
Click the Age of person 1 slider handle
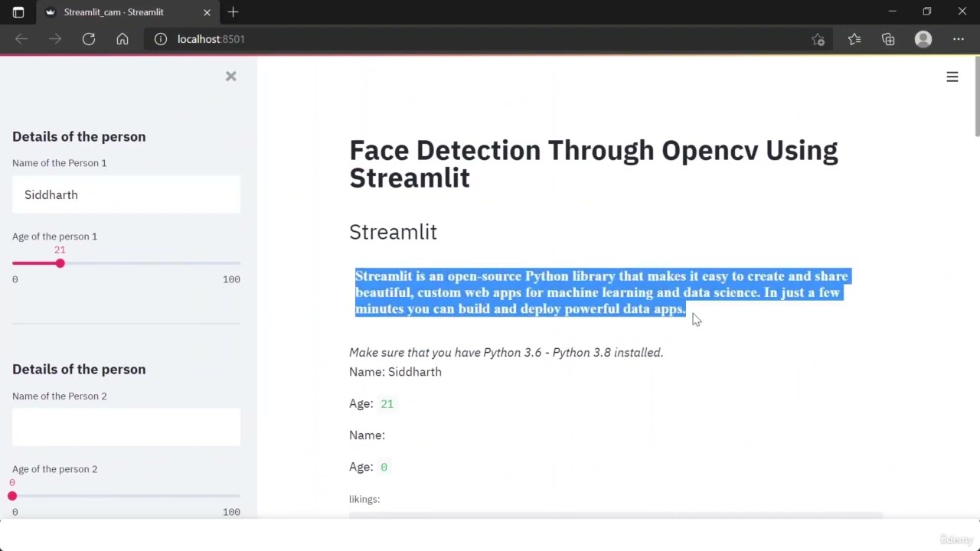click(x=60, y=263)
